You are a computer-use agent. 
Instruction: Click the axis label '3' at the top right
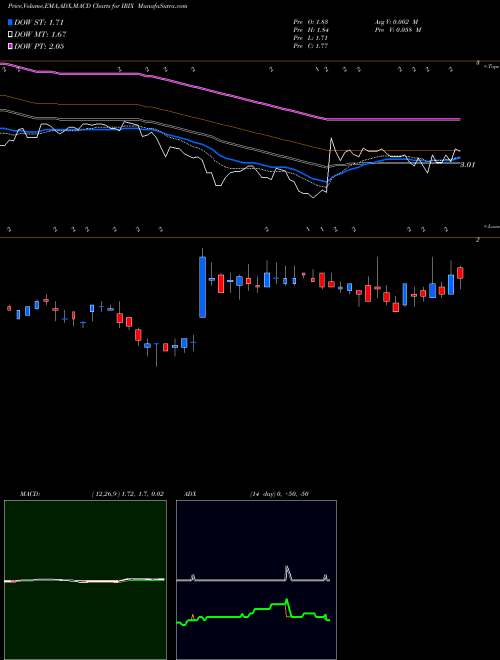478,63
